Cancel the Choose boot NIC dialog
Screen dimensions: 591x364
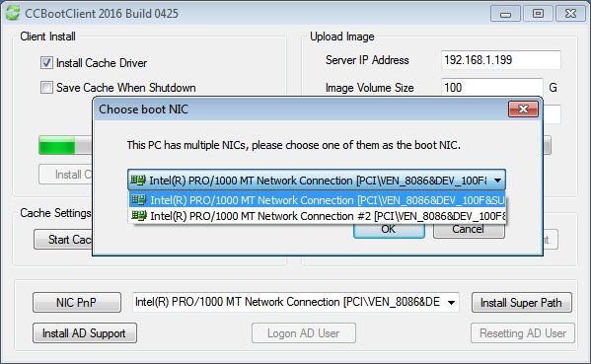469,230
